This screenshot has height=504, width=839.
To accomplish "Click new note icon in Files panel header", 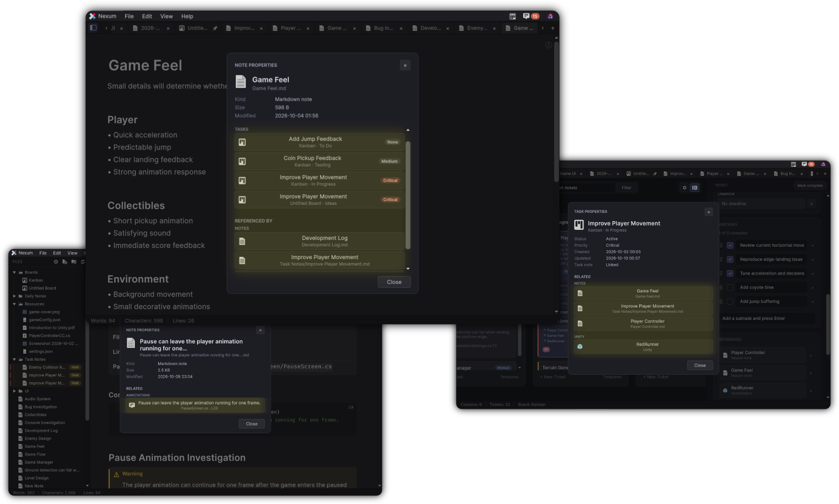I will coord(64,262).
